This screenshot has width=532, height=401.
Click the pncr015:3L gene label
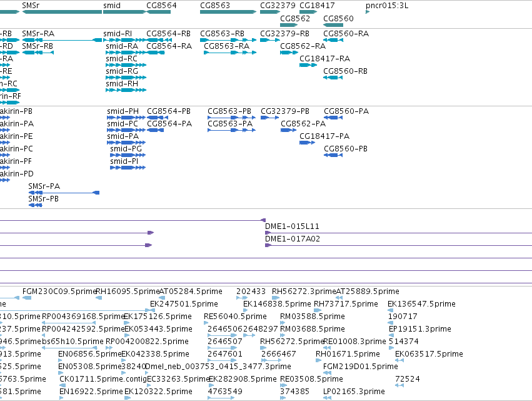[x=387, y=6]
